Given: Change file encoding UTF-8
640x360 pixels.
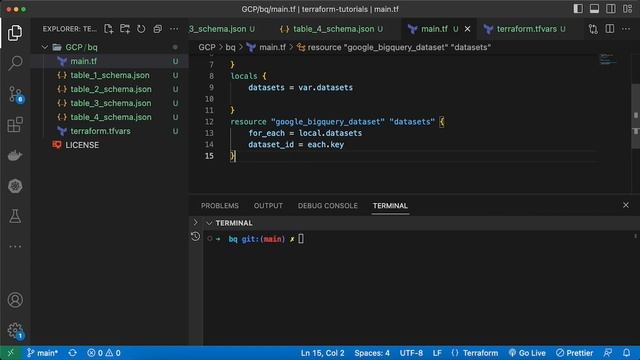Looking at the screenshot, I should coord(411,353).
